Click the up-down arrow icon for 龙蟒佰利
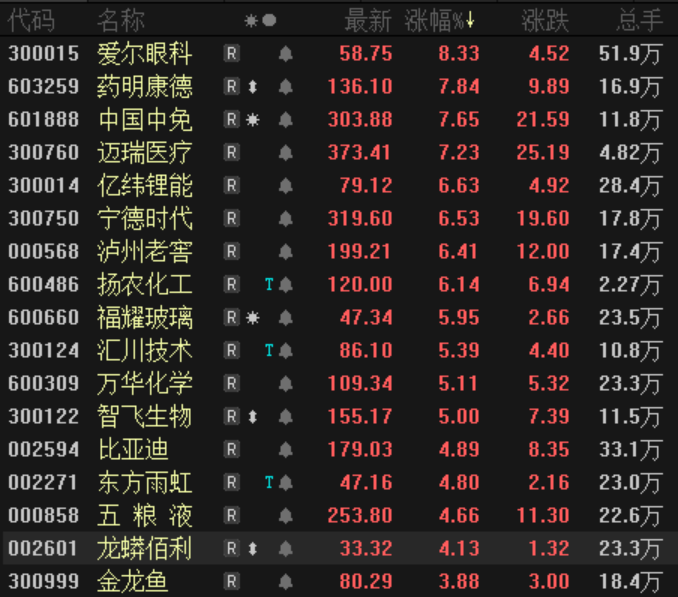678x597 pixels. coord(253,548)
